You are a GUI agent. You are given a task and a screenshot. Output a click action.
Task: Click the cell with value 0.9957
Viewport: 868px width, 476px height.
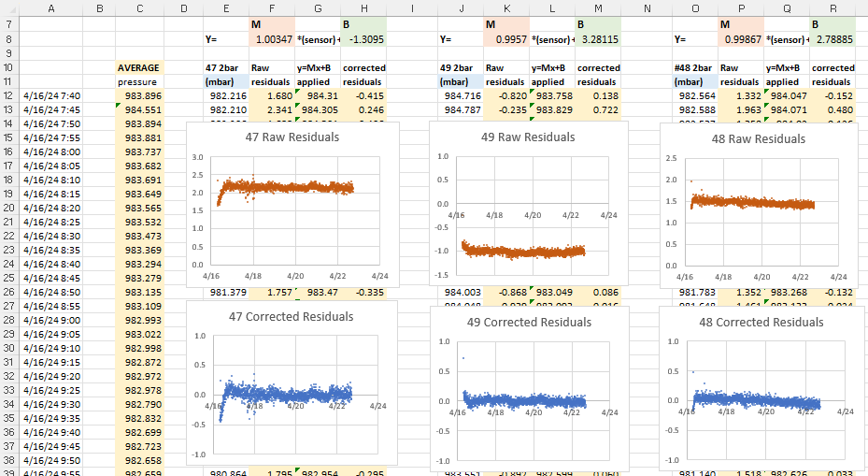pos(505,39)
